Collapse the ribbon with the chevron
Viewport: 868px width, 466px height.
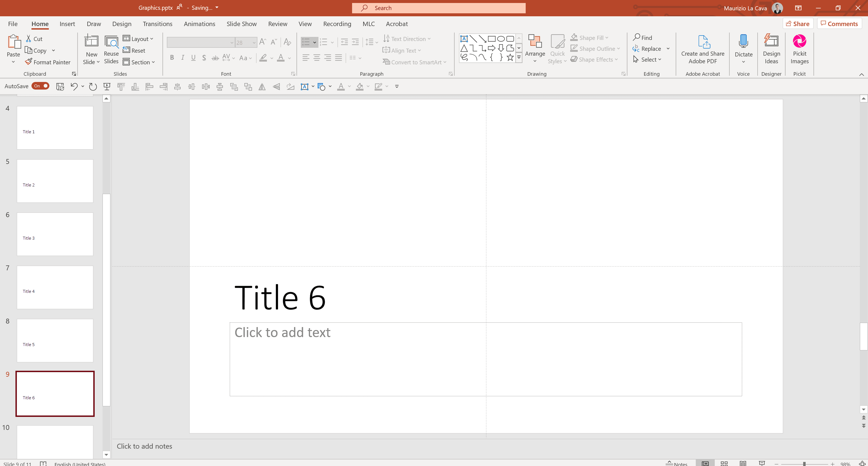pos(861,75)
